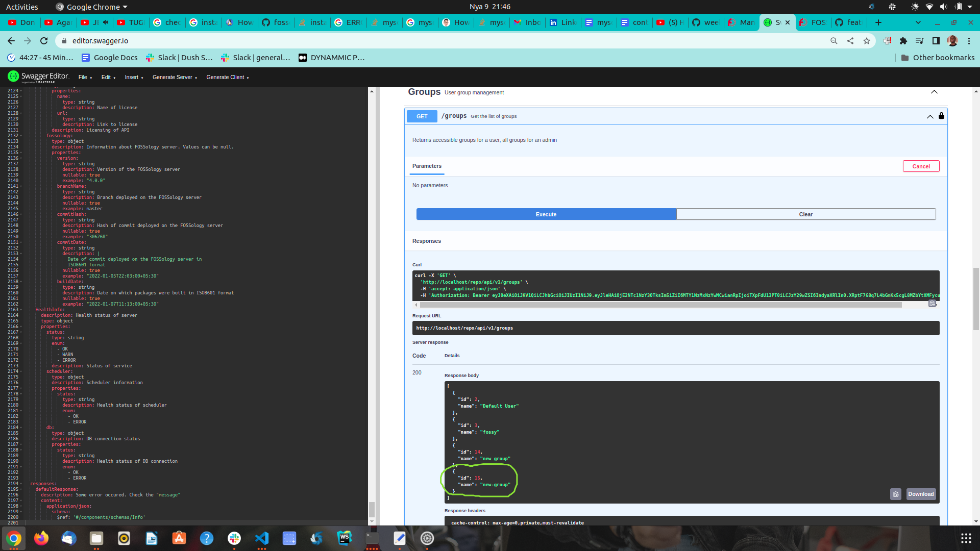Open the Chrome tab search chevron
Viewport: 980px width, 551px height.
pos(918,22)
